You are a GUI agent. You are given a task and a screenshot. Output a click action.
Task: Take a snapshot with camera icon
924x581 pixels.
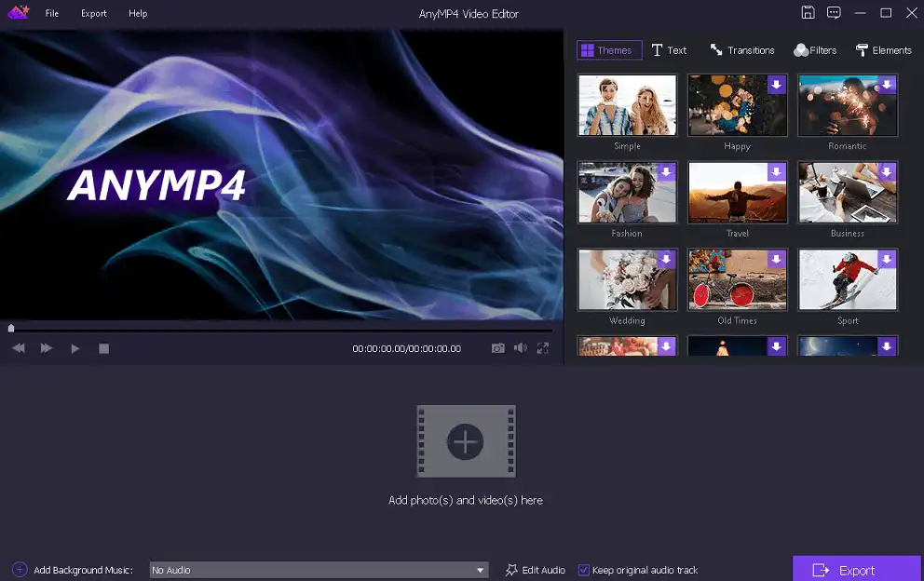tap(498, 348)
